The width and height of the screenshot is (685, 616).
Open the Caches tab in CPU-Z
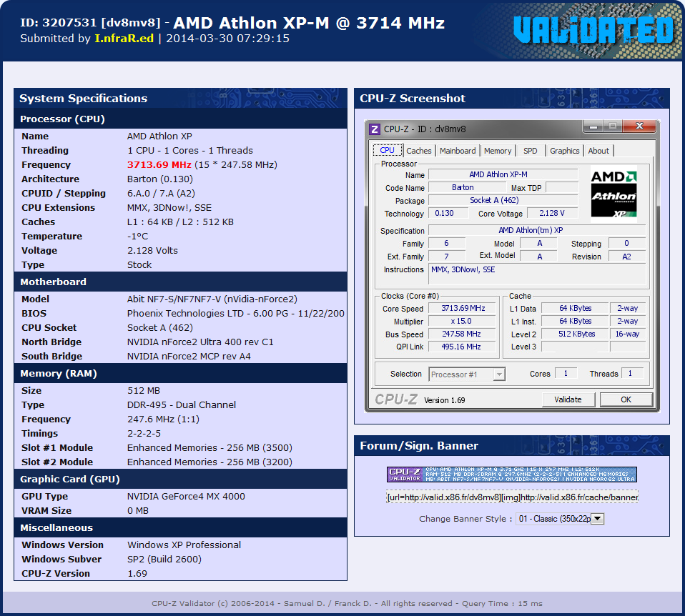(x=418, y=151)
